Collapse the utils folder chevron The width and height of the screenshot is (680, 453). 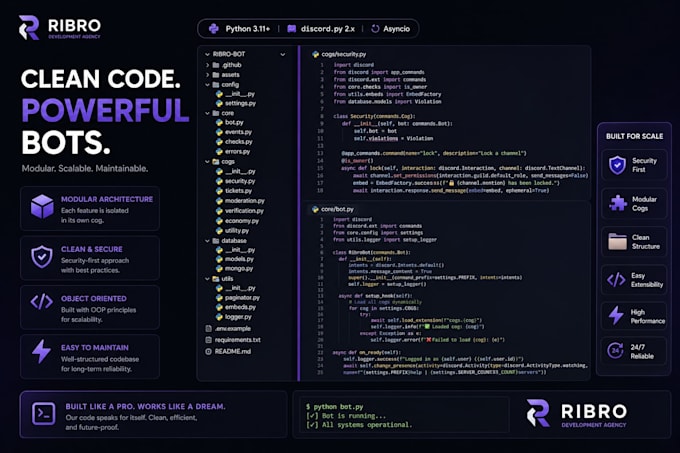207,279
